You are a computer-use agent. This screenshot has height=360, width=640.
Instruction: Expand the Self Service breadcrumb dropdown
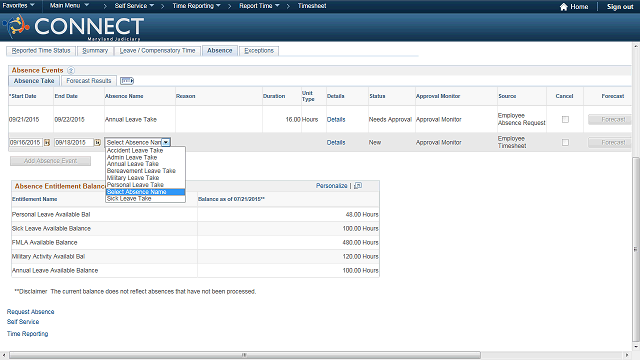click(134, 6)
